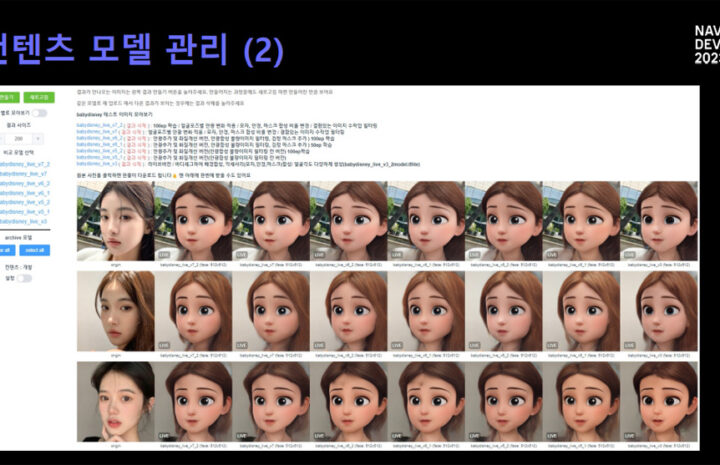Select babydisney_live_v5_2 in the sidebar model list
Viewport: 720px width, 465px height.
(x=24, y=202)
